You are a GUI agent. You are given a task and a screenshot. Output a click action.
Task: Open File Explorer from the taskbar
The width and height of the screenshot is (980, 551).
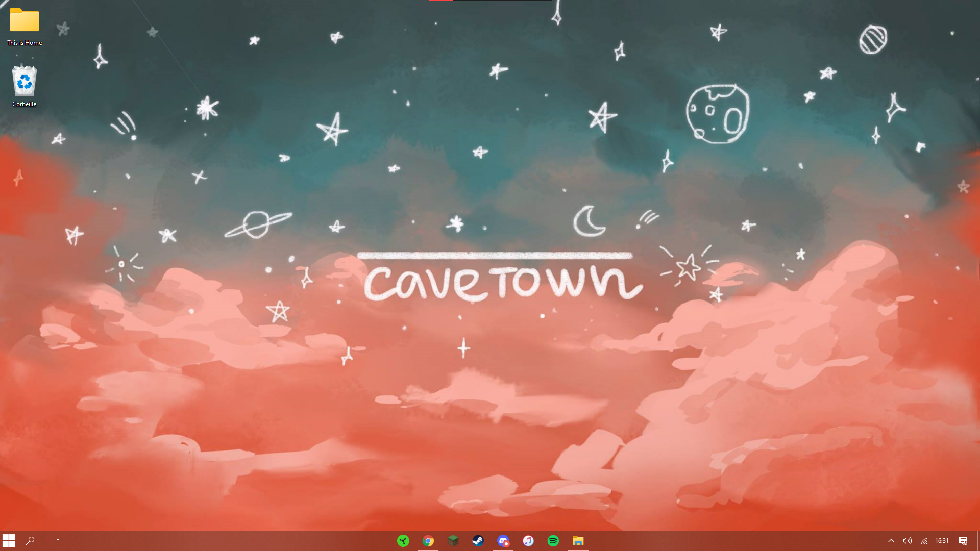578,541
